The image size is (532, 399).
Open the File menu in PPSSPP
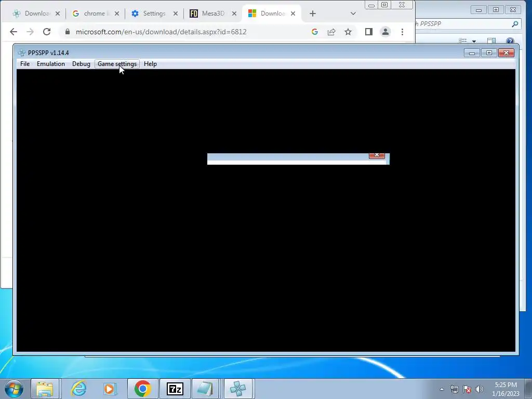point(25,64)
